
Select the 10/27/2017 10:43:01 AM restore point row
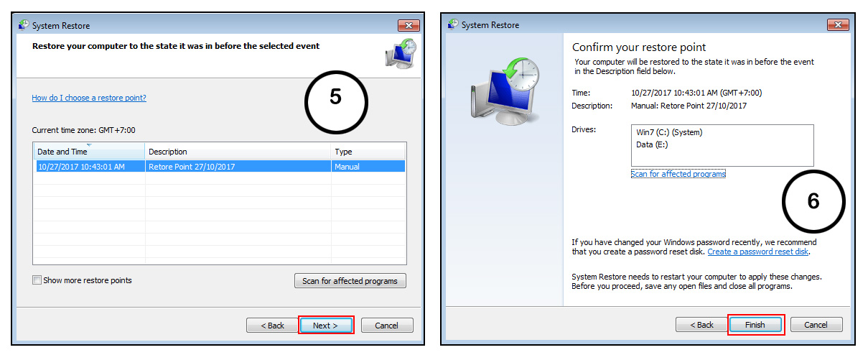[x=220, y=167]
